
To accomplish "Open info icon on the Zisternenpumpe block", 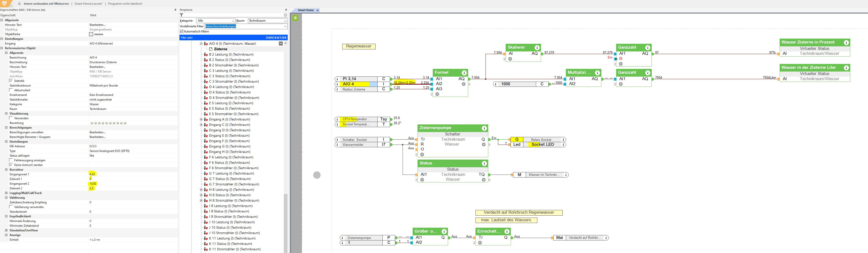I will (x=484, y=128).
